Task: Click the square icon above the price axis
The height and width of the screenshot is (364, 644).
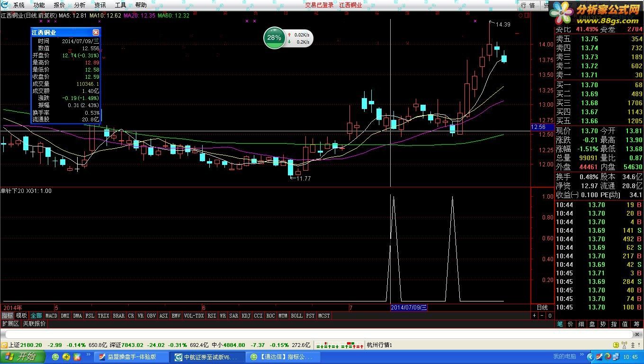Action: pos(527,16)
